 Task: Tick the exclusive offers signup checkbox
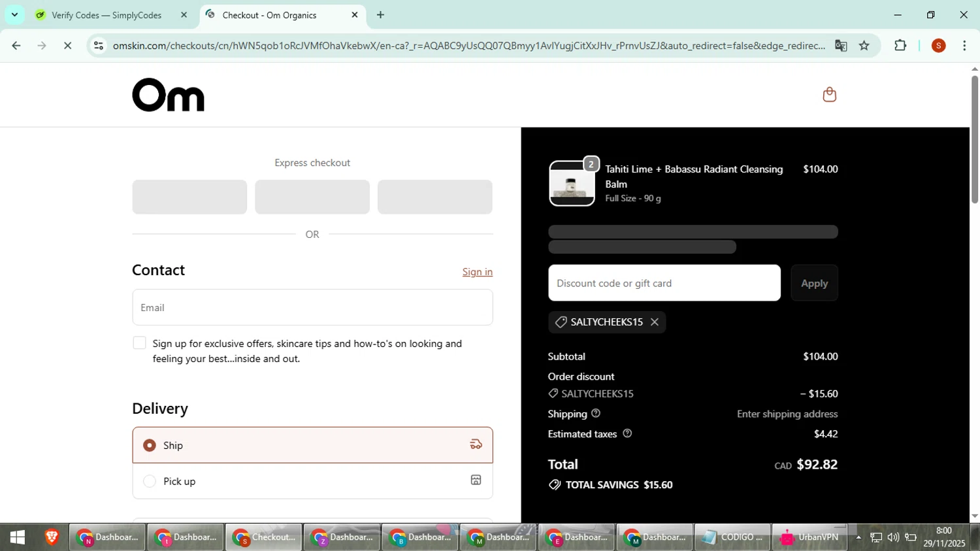pyautogui.click(x=139, y=343)
